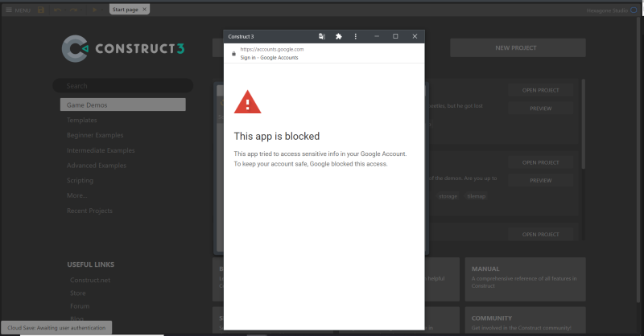The height and width of the screenshot is (336, 644).
Task: Click OPEN PROJECT for the demon demo
Action: tap(540, 162)
